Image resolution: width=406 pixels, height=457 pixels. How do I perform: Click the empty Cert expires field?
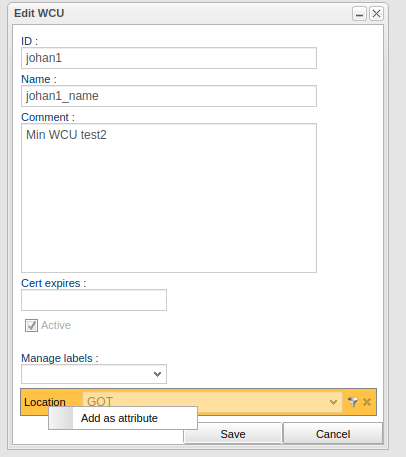point(94,300)
